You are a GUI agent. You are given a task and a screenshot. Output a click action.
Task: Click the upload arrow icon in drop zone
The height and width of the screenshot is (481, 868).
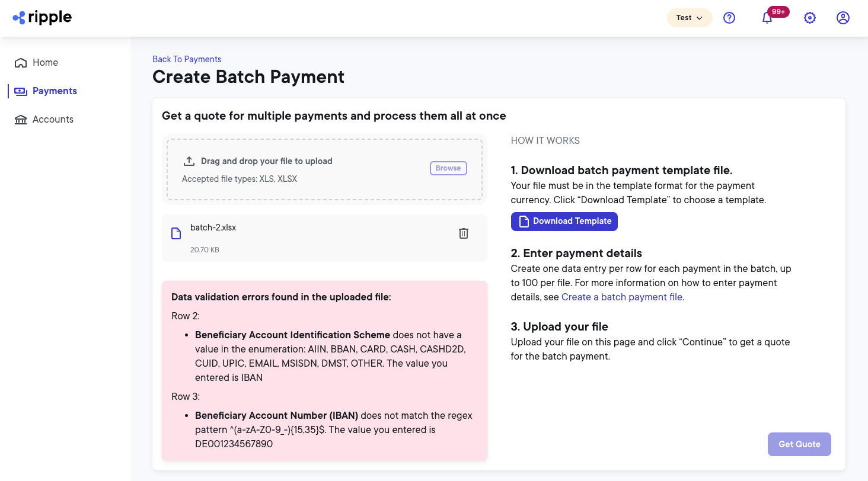(x=189, y=160)
